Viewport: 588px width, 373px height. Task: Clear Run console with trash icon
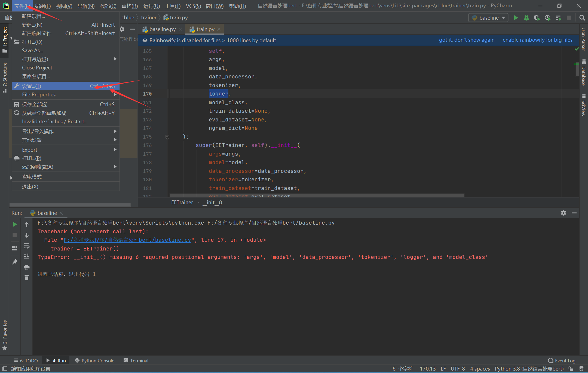pyautogui.click(x=27, y=278)
